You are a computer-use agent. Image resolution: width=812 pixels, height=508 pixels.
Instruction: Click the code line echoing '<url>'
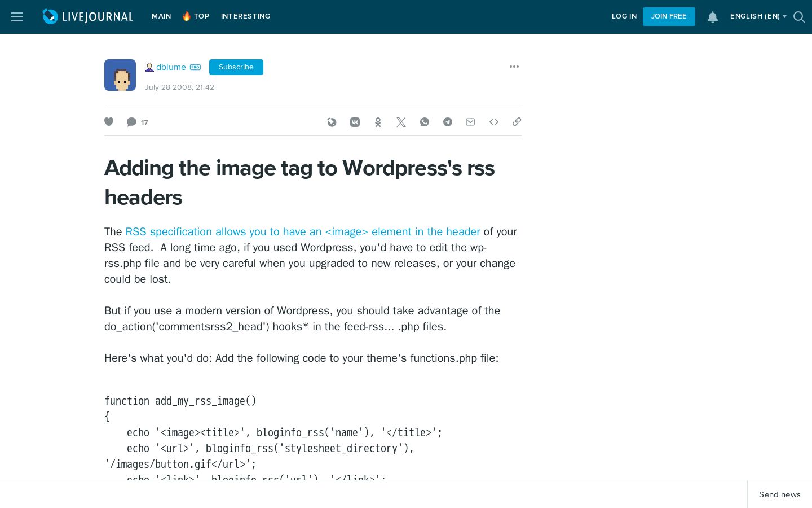(271, 448)
